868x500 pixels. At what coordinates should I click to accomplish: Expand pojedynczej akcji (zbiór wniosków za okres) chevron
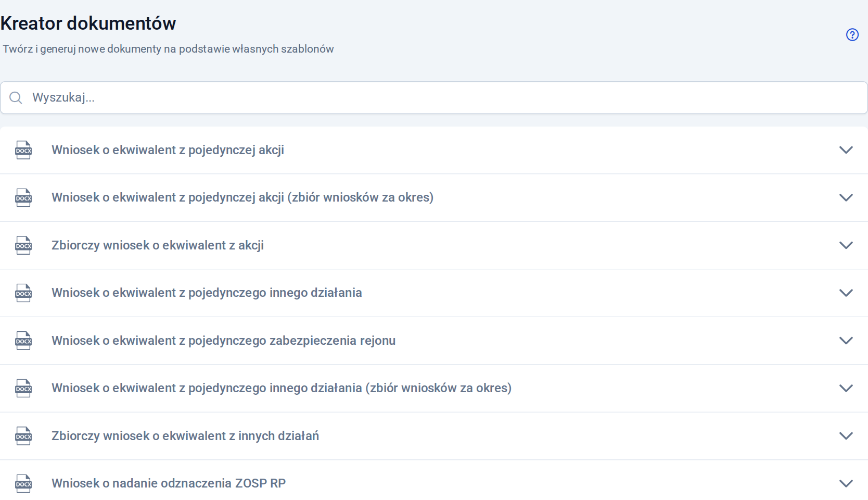[x=846, y=198]
